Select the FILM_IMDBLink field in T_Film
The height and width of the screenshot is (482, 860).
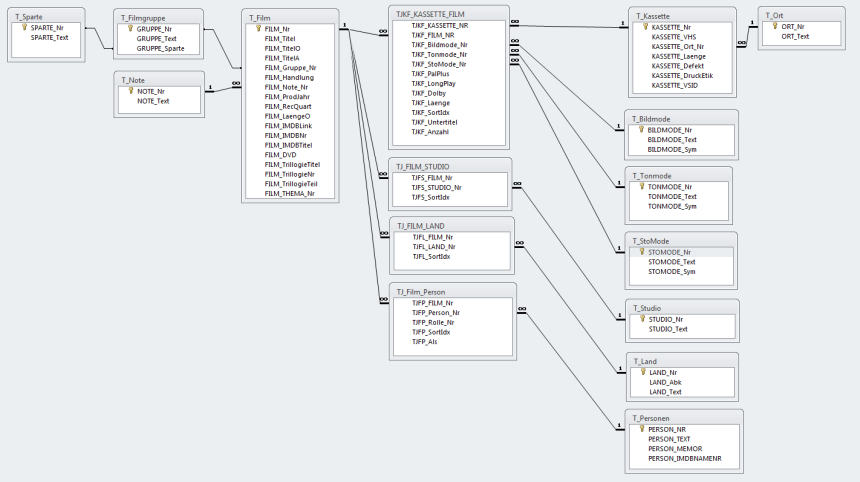click(288, 125)
